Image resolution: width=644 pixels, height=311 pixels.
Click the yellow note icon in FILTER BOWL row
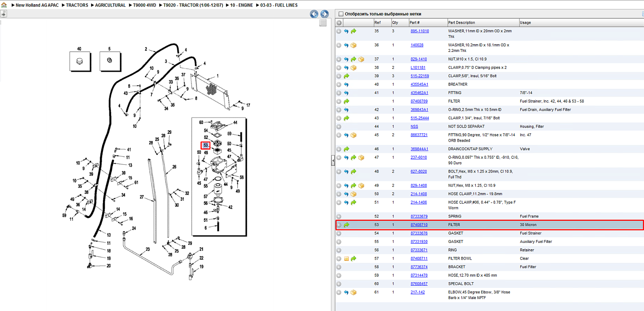click(x=346, y=259)
